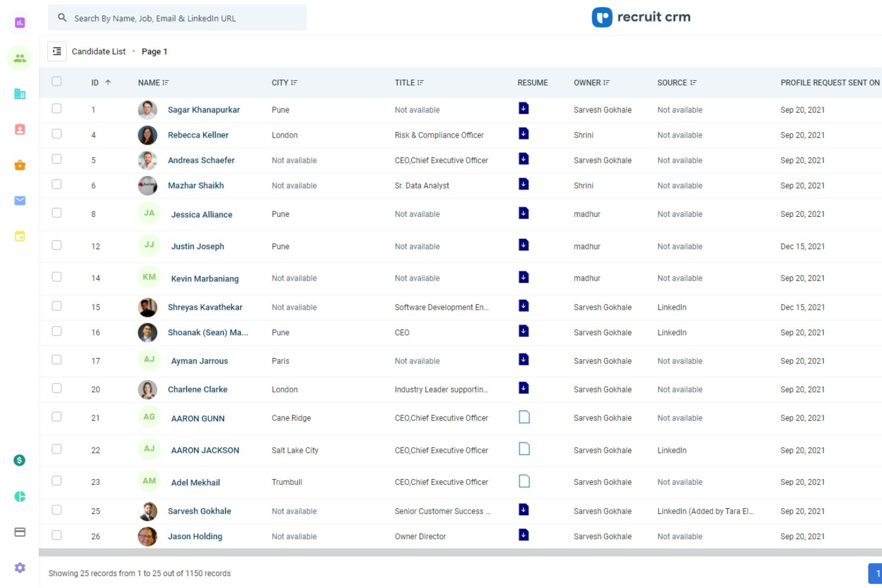Screen dimensions: 882x588
Task: Toggle the select-all checkbox in table header
Action: pos(57,82)
